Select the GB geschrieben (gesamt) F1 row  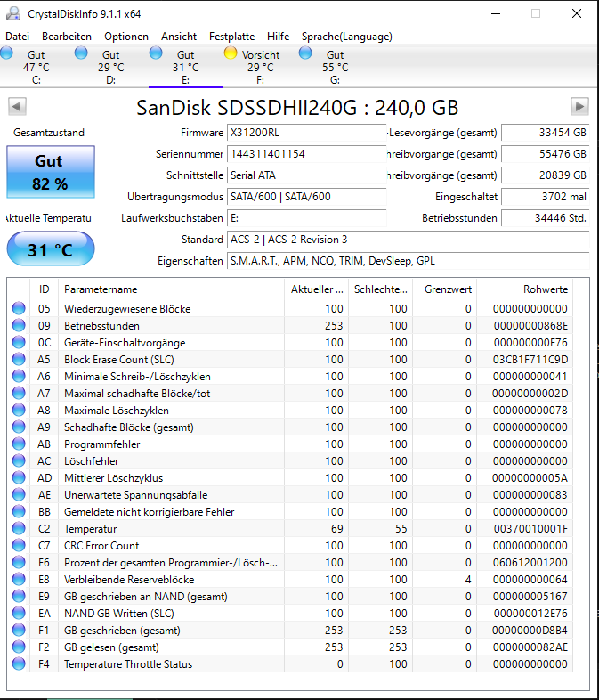pyautogui.click(x=290, y=631)
